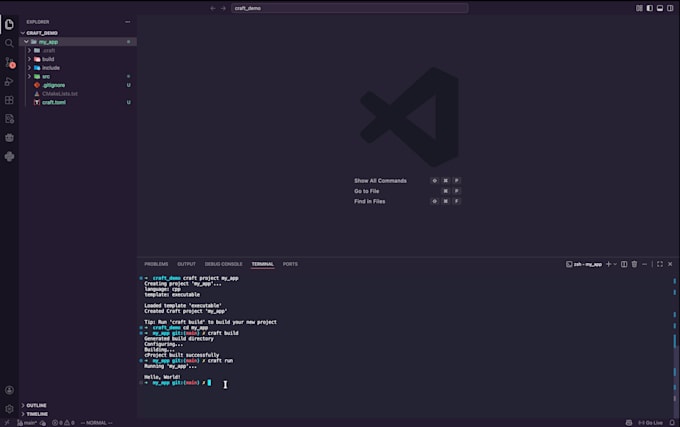Toggle the bottom panel visibility

(x=660, y=8)
